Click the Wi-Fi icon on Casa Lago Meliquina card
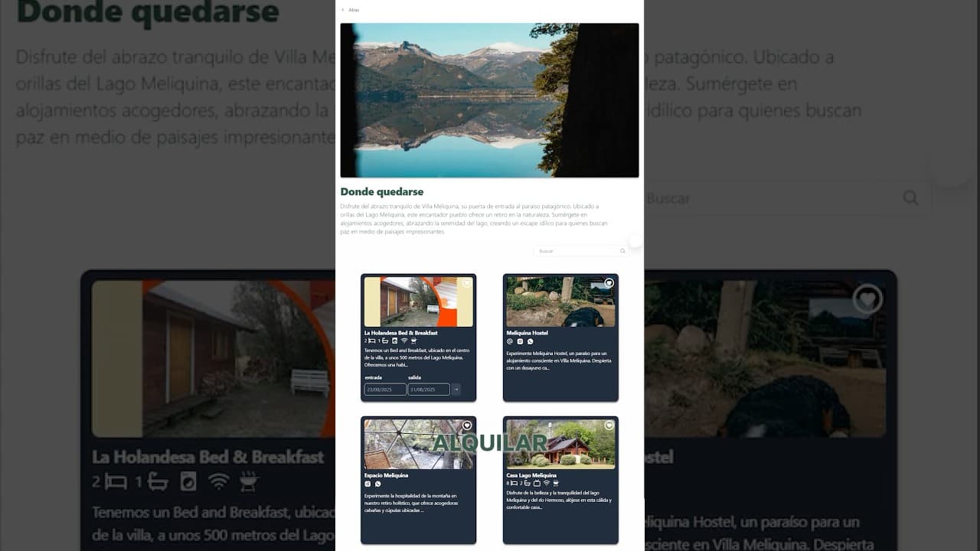The image size is (980, 551). pos(547,484)
